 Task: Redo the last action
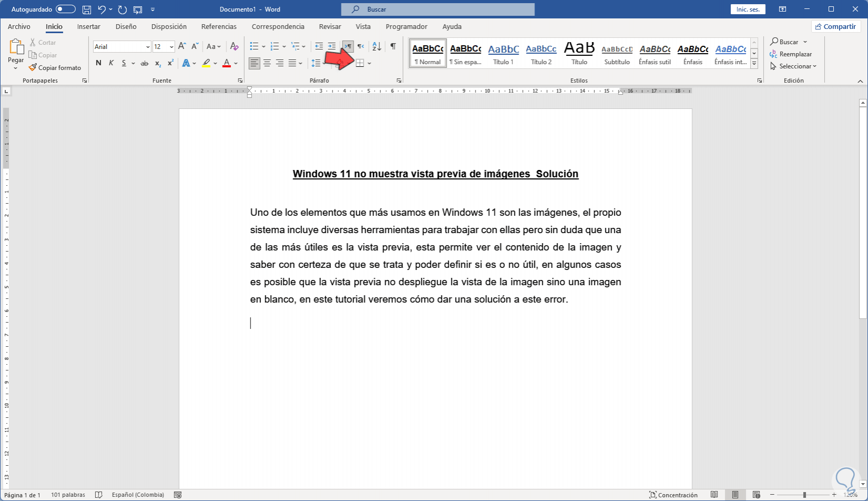123,9
